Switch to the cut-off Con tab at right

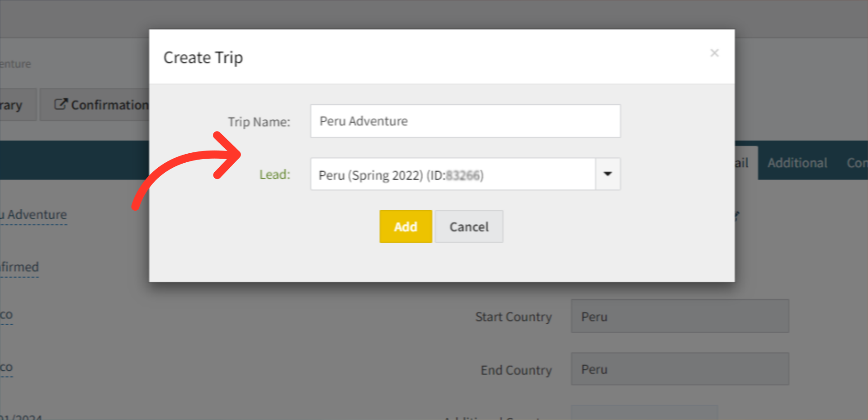coord(856,163)
